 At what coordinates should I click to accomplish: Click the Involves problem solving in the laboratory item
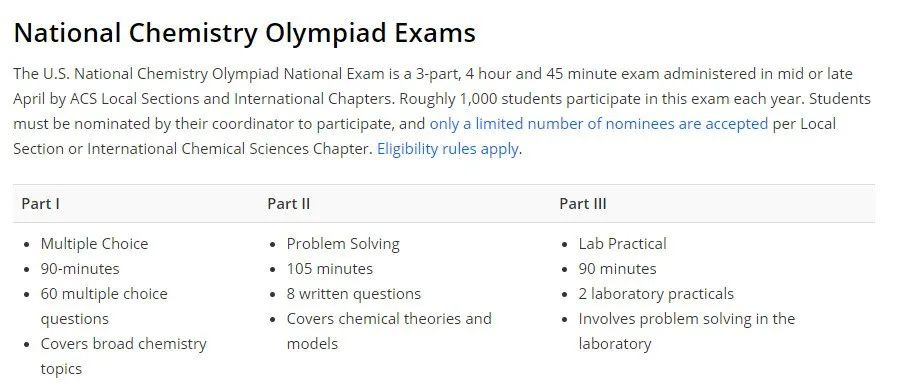tap(686, 331)
